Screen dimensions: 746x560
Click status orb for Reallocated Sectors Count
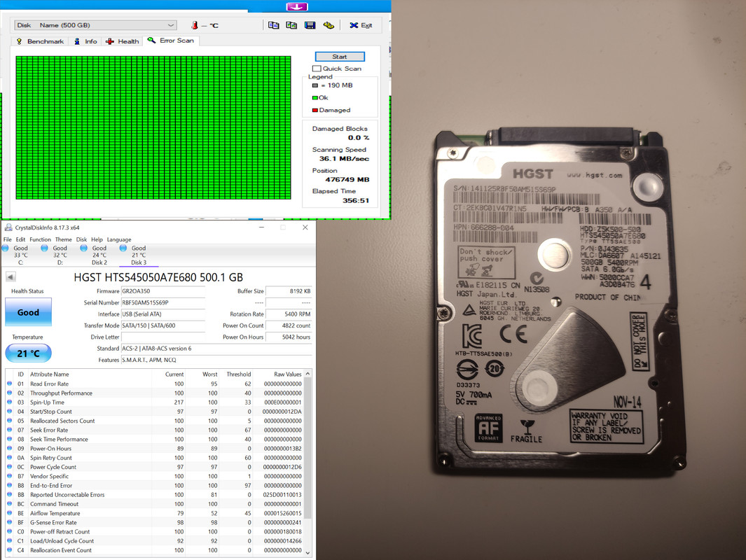pyautogui.click(x=10, y=421)
